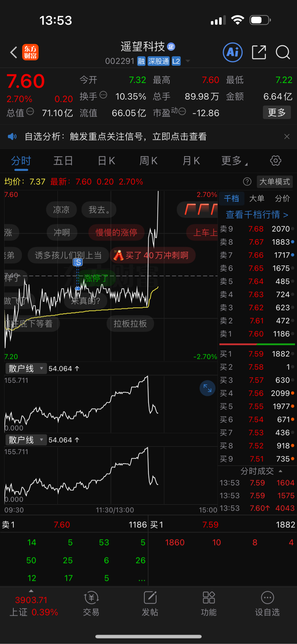The image size is (297, 644).
Task: Dismiss the 自选分析 notice banner
Action: pos(287,137)
